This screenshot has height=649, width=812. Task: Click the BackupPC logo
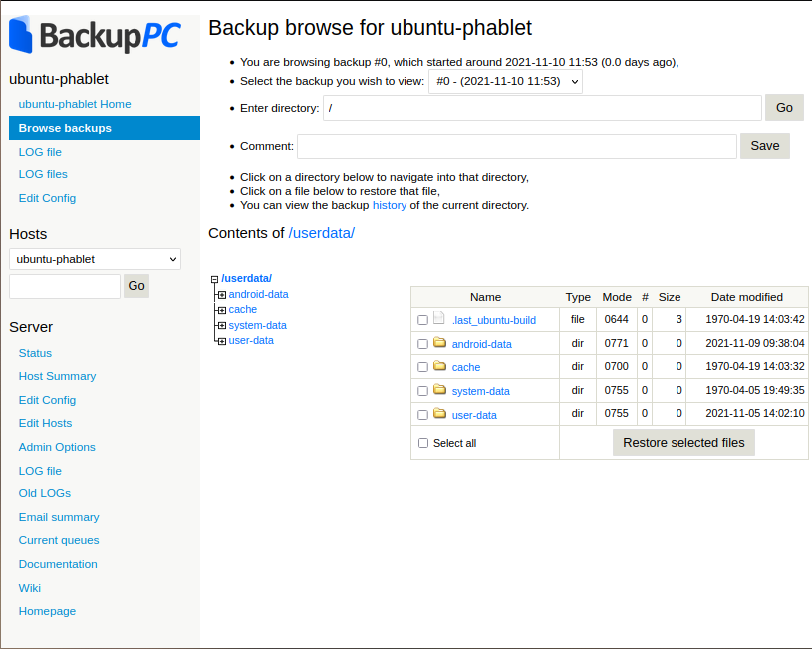coord(96,35)
